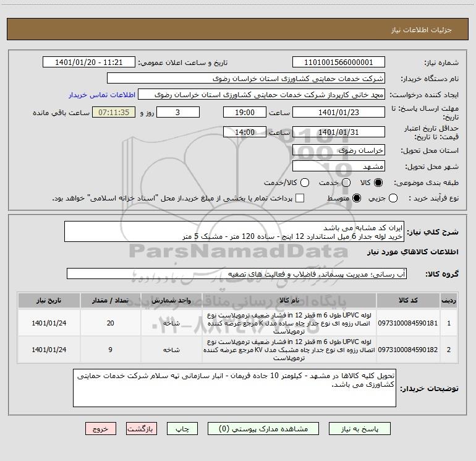Click the remaining days field showing 3
Screen dimensions: 476x461
(178, 112)
